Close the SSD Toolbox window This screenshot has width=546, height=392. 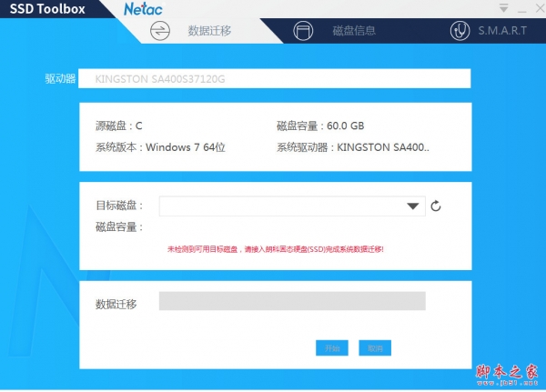(540, 8)
